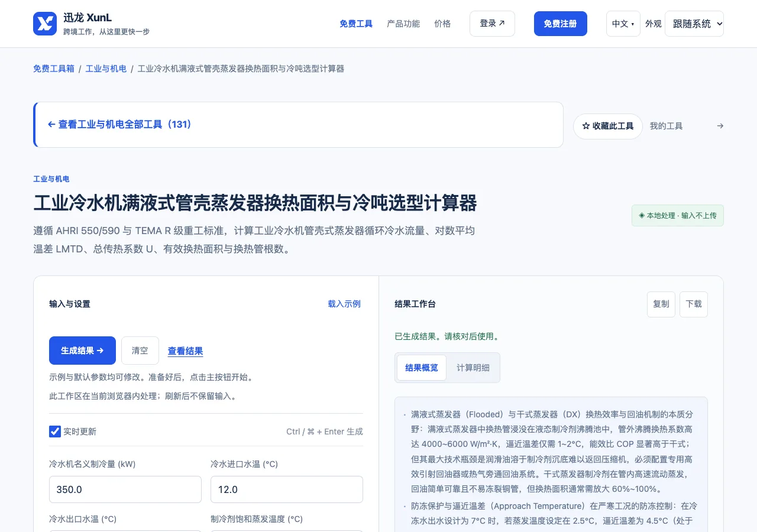Click the 免费工具箱 breadcrumb link
The width and height of the screenshot is (757, 532).
pos(54,69)
